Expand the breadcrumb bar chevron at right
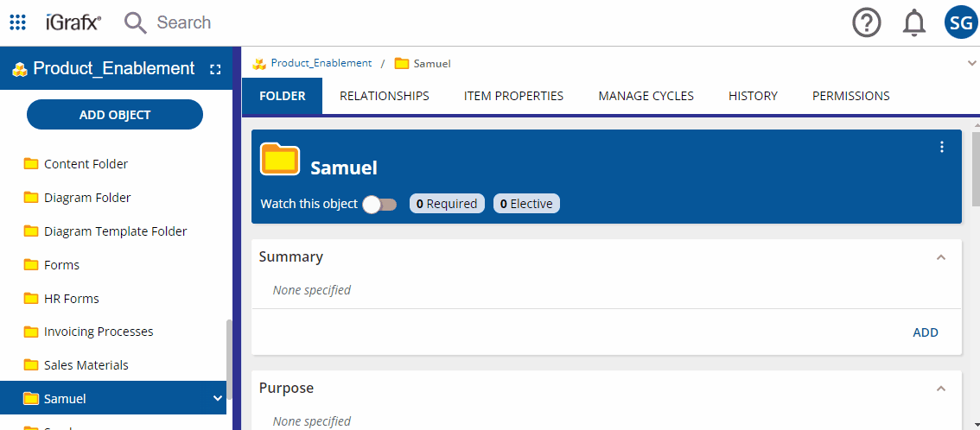Image resolution: width=980 pixels, height=430 pixels. (971, 63)
